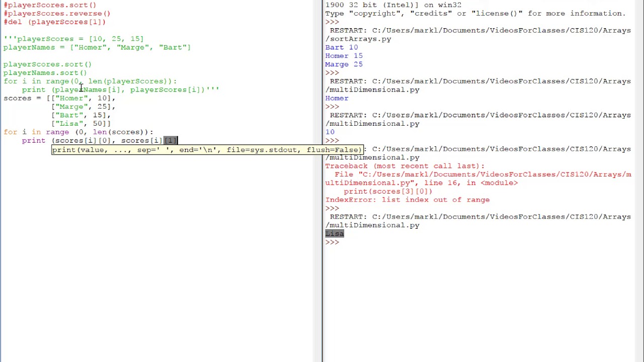Click 'Traceback (most recent call last):' in shell

pyautogui.click(x=405, y=166)
